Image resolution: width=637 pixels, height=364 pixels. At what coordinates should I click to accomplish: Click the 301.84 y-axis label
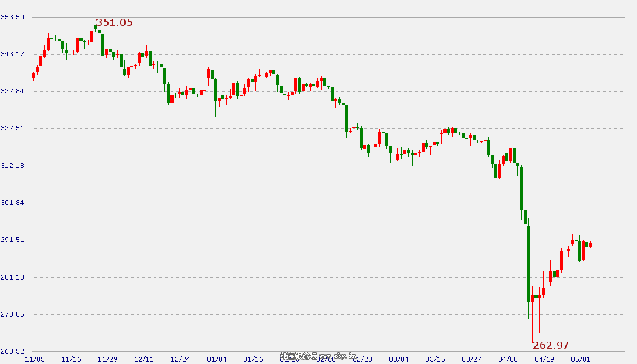coord(12,203)
